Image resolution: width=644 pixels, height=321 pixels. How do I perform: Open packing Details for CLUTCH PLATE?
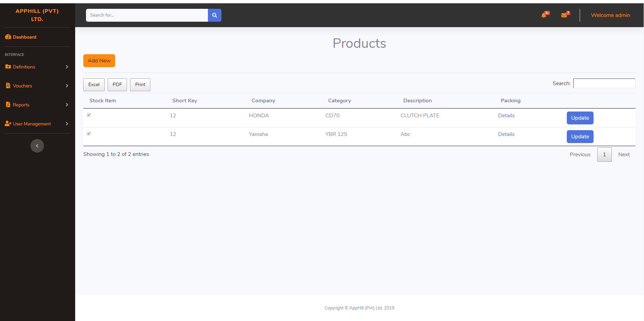506,116
